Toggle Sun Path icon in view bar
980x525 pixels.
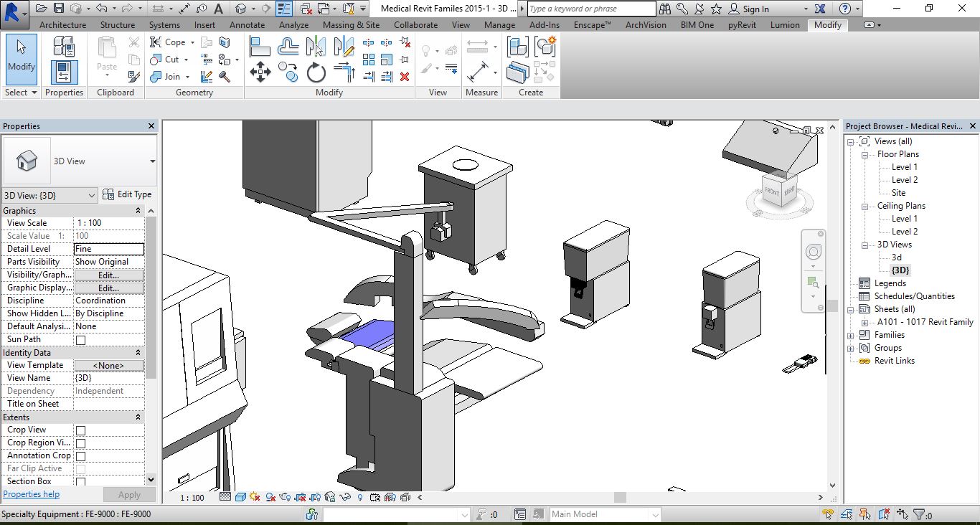(x=256, y=497)
